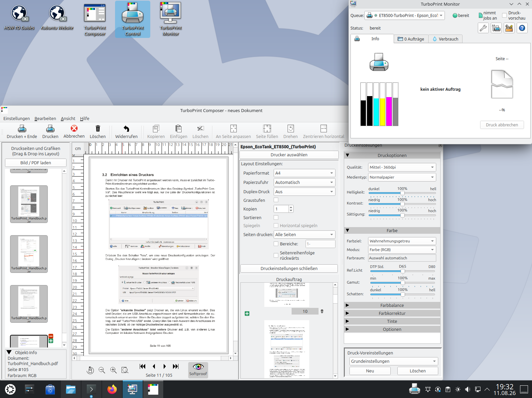Open the TurboPrint Monitor desktop icon
The image size is (532, 398).
tap(171, 19)
